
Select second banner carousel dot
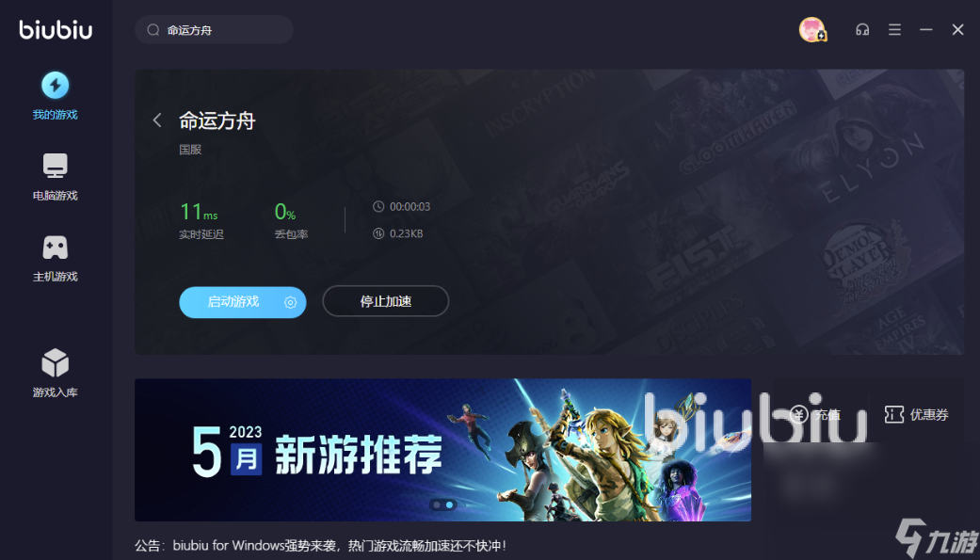coord(449,504)
